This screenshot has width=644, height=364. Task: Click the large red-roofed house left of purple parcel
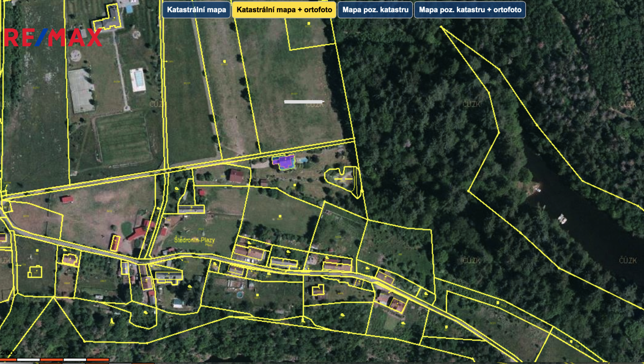[x=236, y=176]
